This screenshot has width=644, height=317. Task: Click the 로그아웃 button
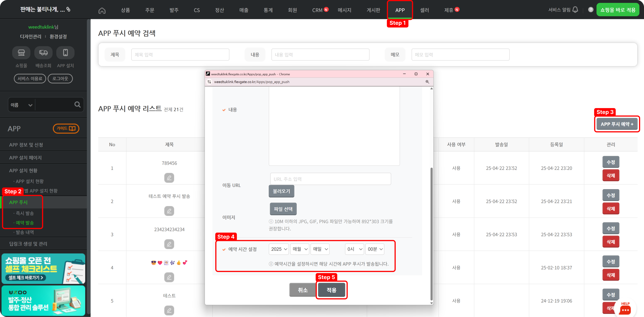click(60, 79)
